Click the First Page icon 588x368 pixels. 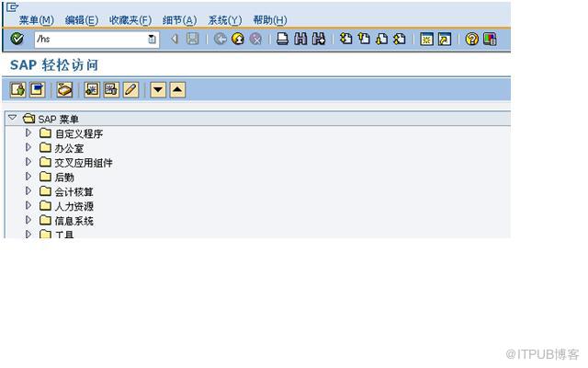pos(345,39)
